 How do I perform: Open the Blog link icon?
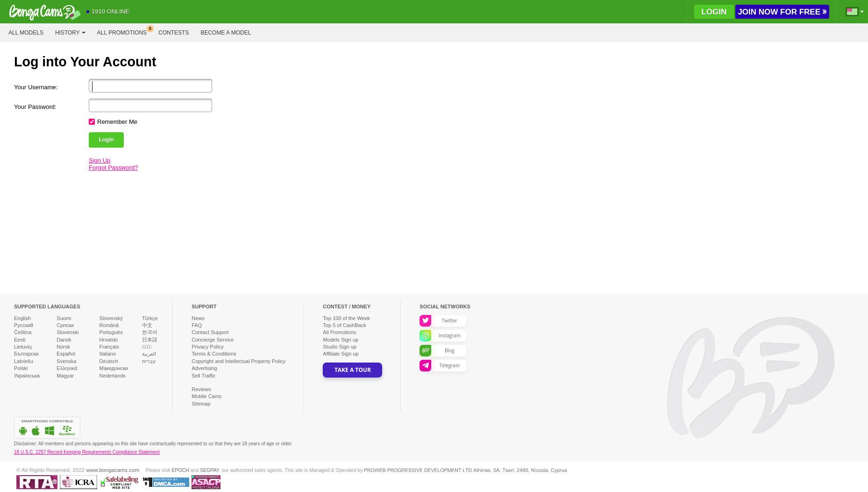click(425, 350)
